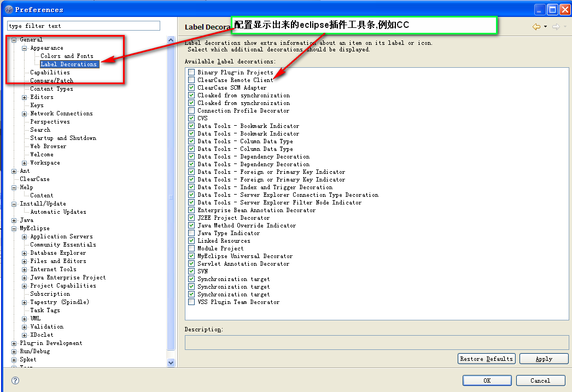Toggle the Connection Profile Decorator checkbox
This screenshot has width=572, height=392.
click(191, 110)
